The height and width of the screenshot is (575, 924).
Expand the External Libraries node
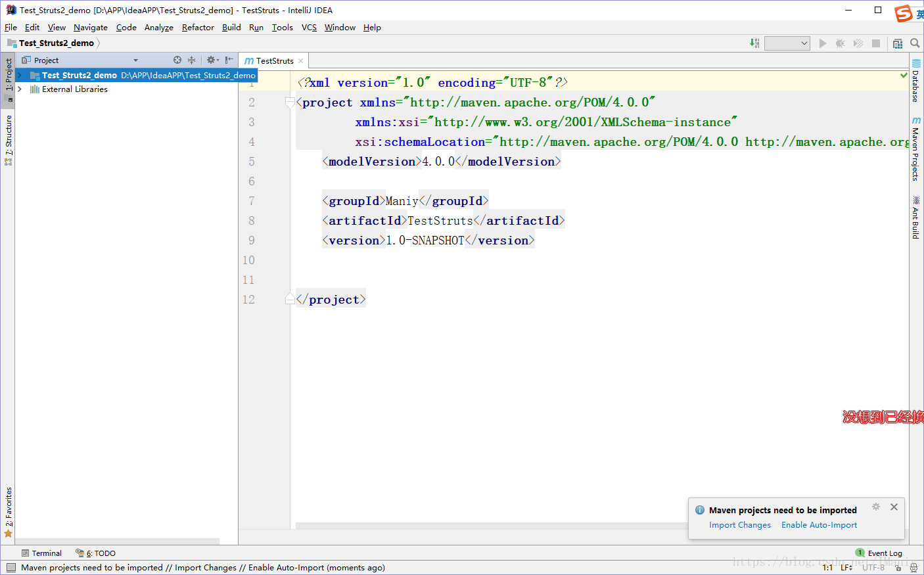click(20, 89)
